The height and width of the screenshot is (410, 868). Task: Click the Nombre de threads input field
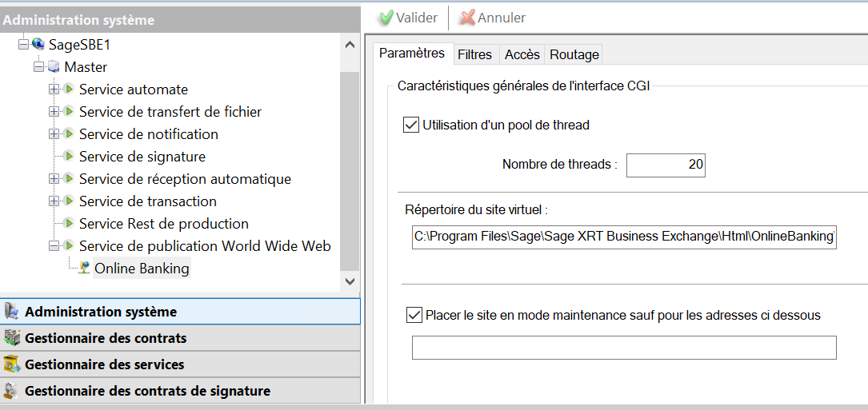coord(666,165)
